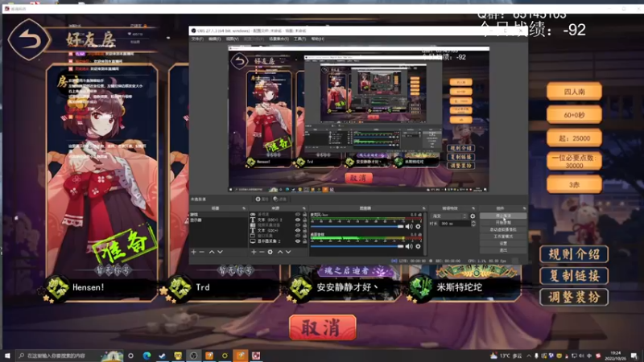Open View menu in OBS
644x362 pixels.
click(232, 39)
